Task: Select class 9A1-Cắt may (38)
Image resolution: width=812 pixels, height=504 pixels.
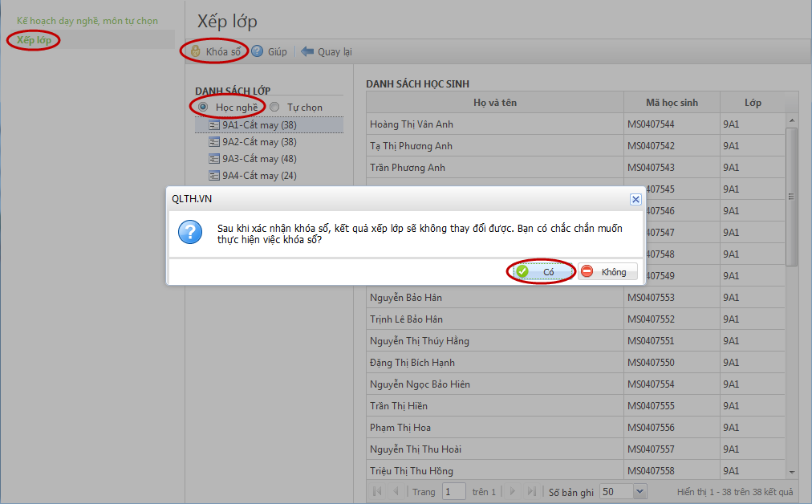Action: [269, 125]
